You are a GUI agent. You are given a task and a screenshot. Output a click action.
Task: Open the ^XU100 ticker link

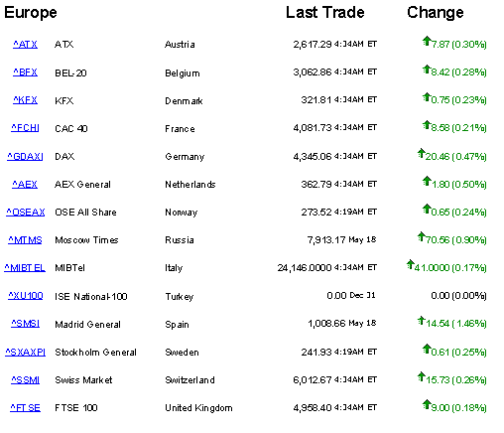click(26, 296)
